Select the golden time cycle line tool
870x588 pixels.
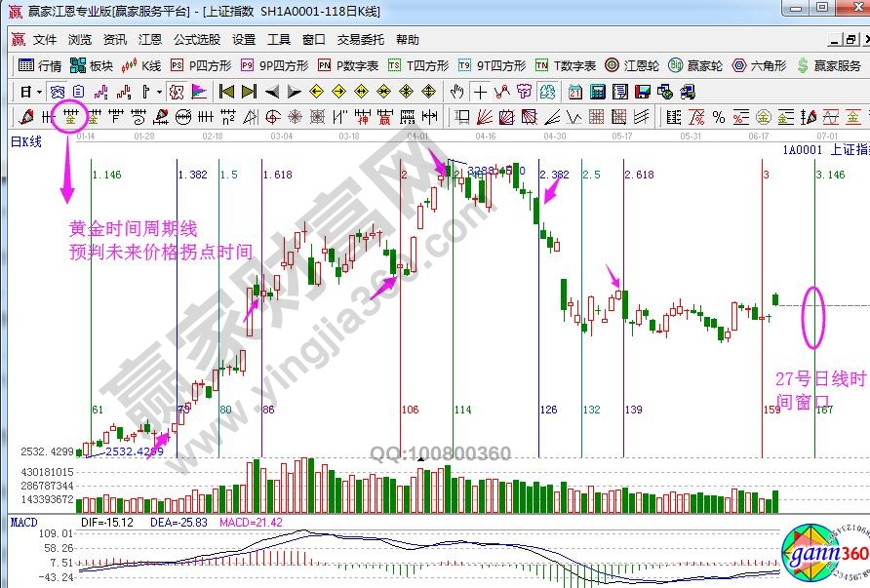coord(71,117)
